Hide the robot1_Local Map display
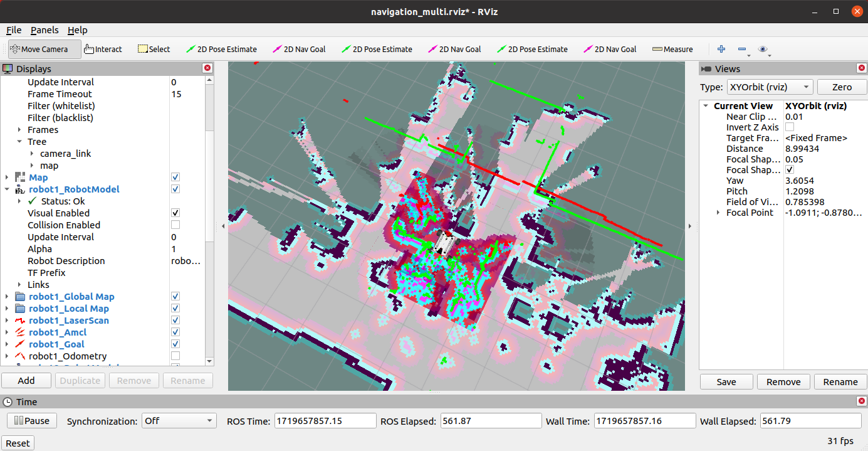 (x=175, y=309)
